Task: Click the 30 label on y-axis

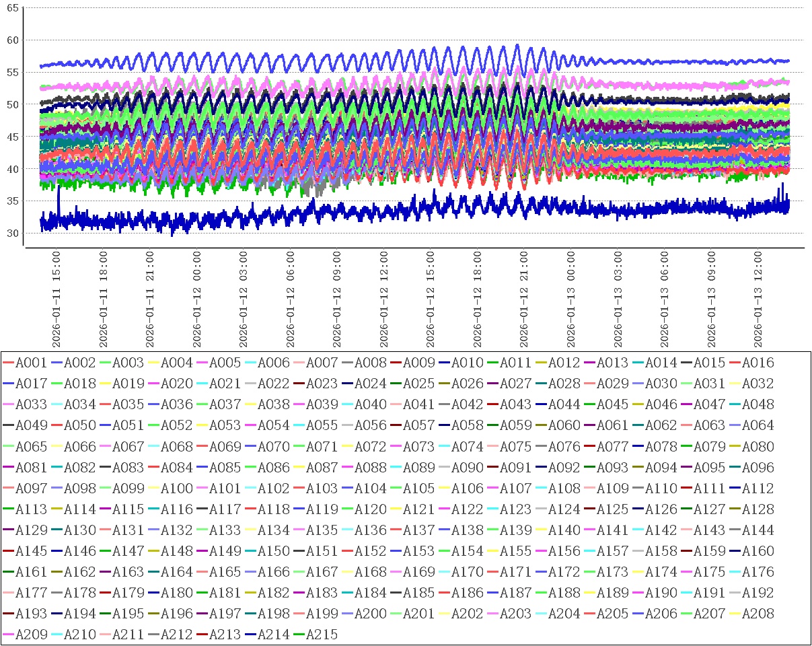Action: click(12, 234)
